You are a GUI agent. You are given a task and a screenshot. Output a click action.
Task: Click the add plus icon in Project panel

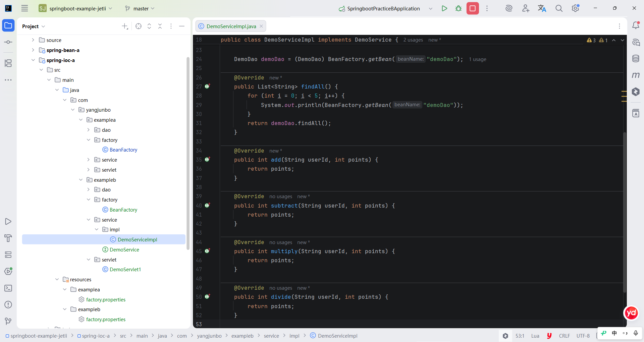coord(125,26)
